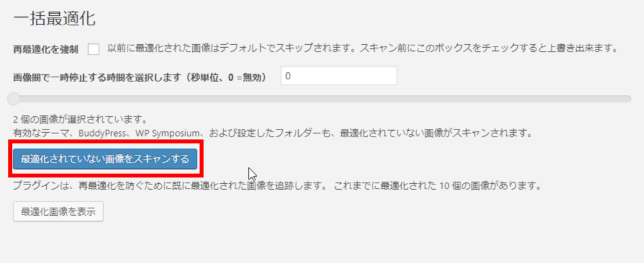Open the 最適化画像を表示 button
Screen dimensions: 644x263
click(x=58, y=211)
